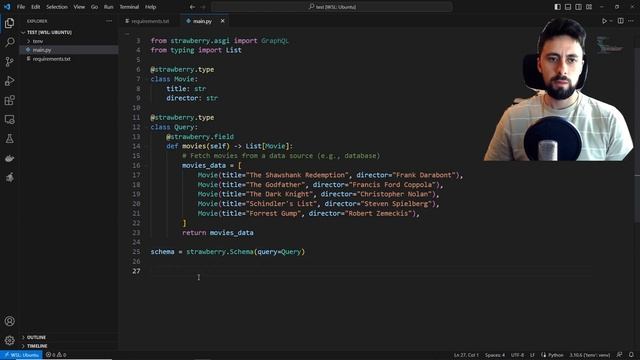The image size is (640, 360).
Task: Switch to the requirements.txt tab
Action: coord(150,21)
